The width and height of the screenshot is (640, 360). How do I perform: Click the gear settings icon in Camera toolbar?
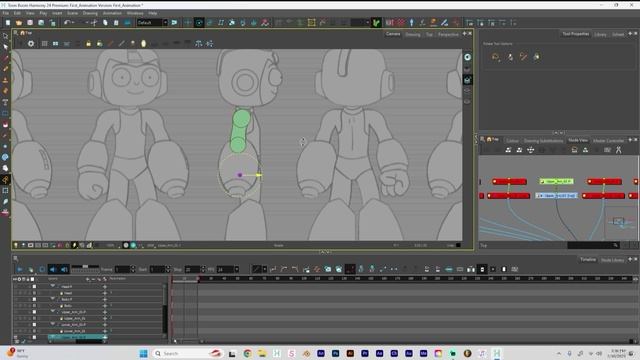pyautogui.click(x=31, y=44)
